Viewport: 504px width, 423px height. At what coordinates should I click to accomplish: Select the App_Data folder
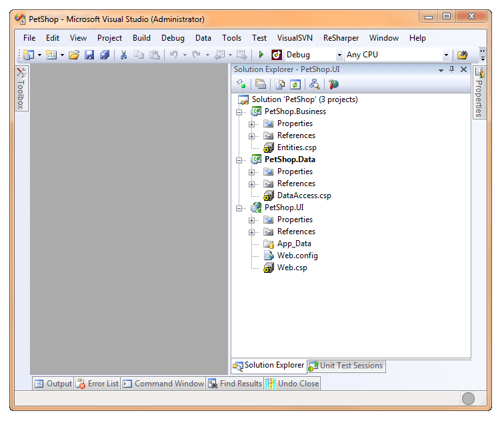(294, 244)
